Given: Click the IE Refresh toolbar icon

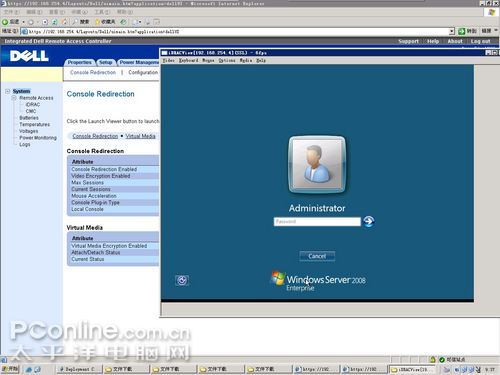Looking at the screenshot, I should tap(54, 22).
